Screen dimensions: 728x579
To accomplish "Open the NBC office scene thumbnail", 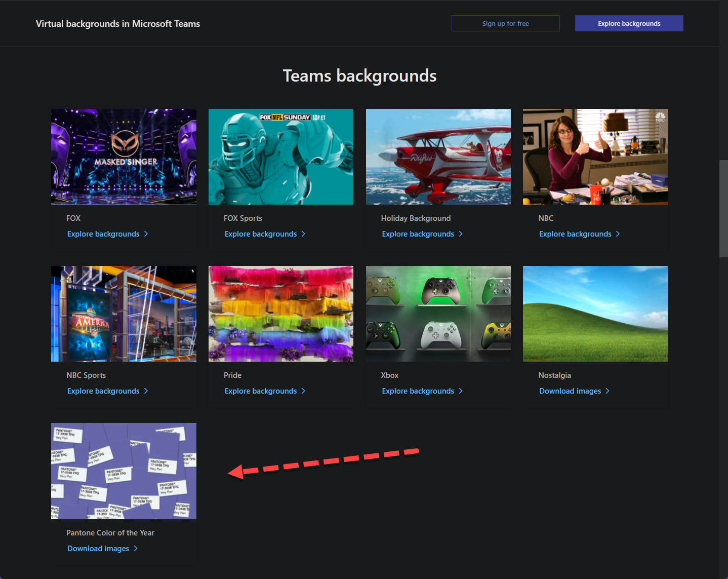I will 595,157.
